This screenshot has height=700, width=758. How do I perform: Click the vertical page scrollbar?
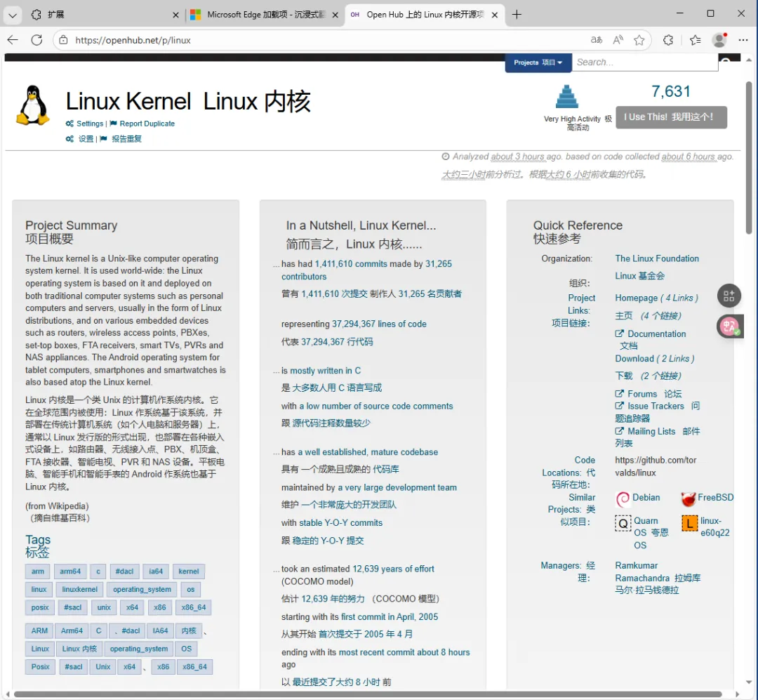pyautogui.click(x=749, y=157)
